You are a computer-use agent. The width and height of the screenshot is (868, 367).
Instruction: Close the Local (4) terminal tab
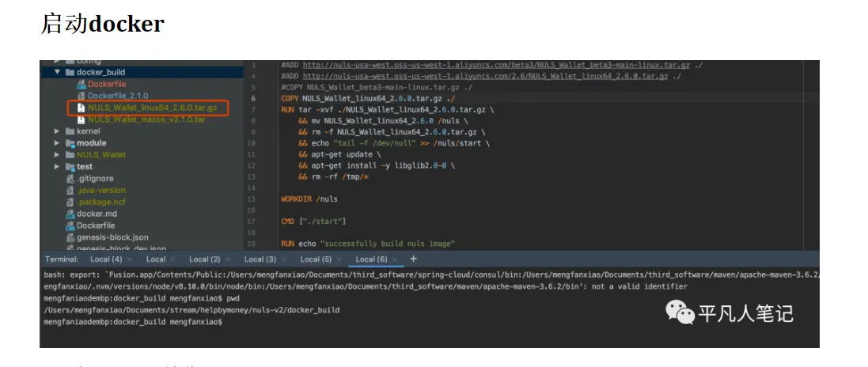coord(130,259)
